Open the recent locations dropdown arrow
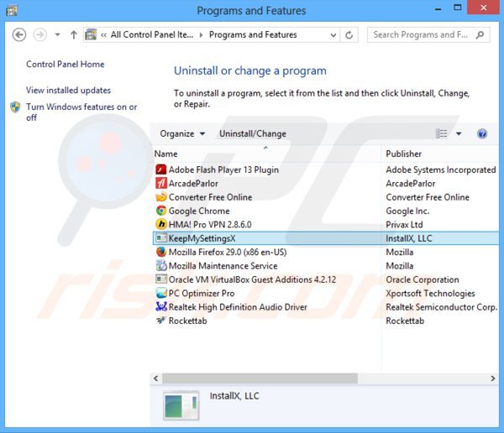The image size is (504, 433). (57, 34)
